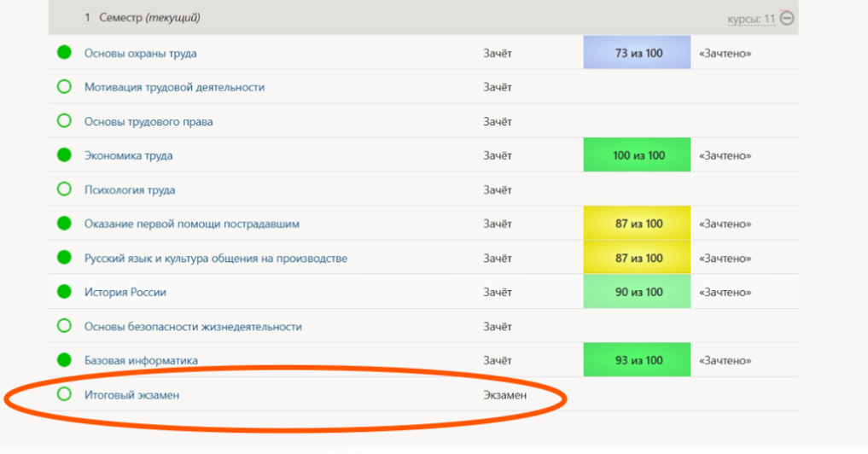Image resolution: width=868 pixels, height=454 pixels.
Task: Click the empty circle beside Основы трудового права
Action: coord(64,121)
